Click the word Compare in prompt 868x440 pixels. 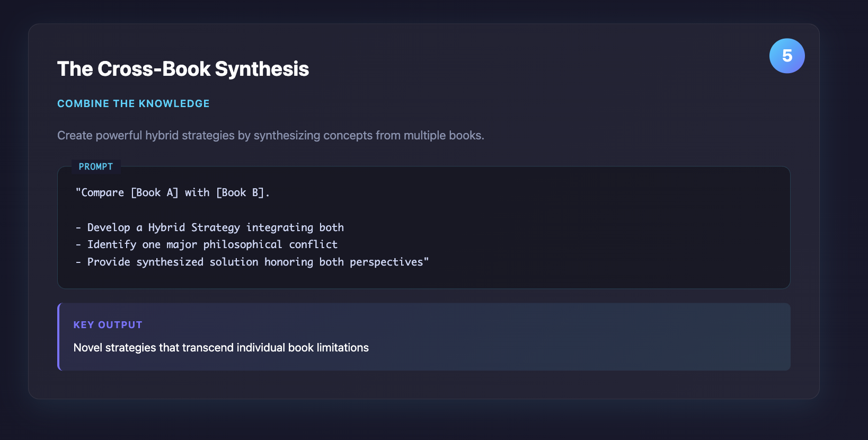(x=102, y=192)
